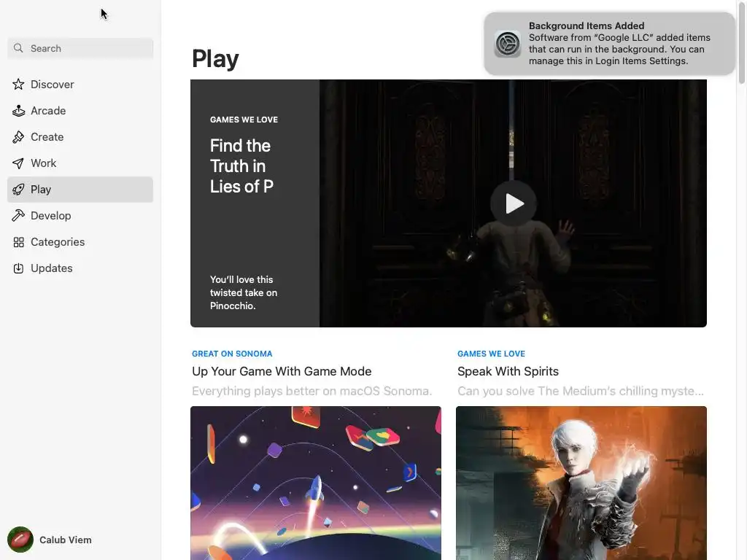Click the Arcade joystick icon
The image size is (747, 560).
click(x=18, y=111)
